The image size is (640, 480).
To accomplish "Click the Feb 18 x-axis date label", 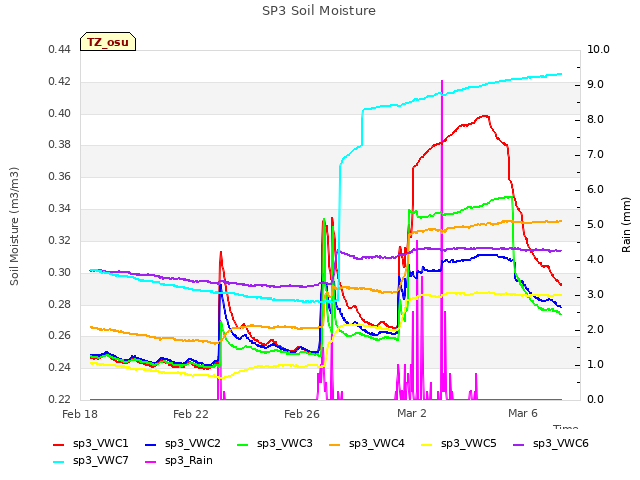I will (80, 414).
